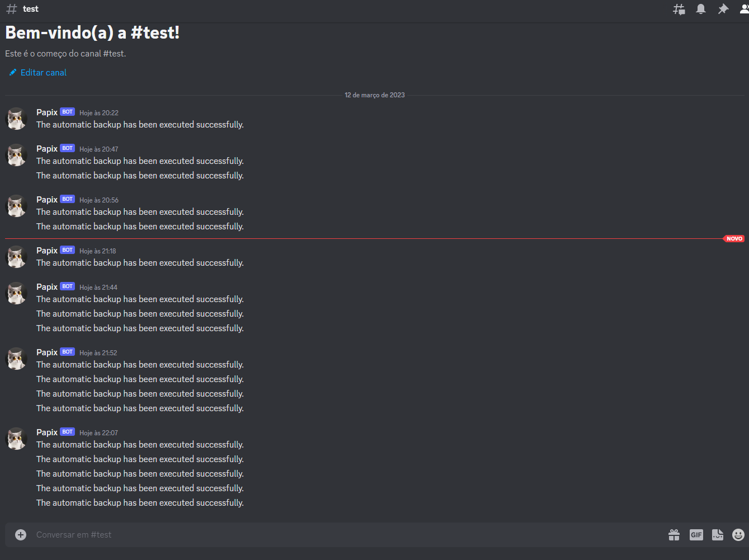Open Papix avatar on the 21:52 message
The width and height of the screenshot is (749, 560).
(x=16, y=359)
